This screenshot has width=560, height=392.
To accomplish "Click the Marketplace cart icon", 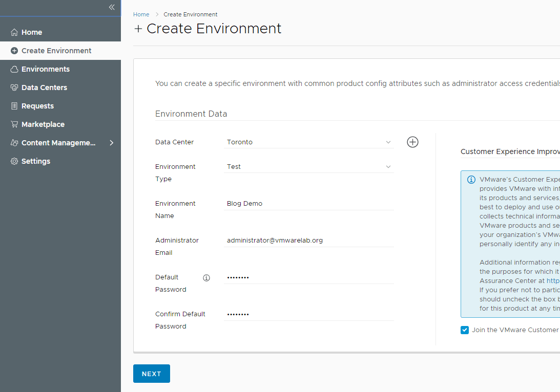I will [x=14, y=124].
